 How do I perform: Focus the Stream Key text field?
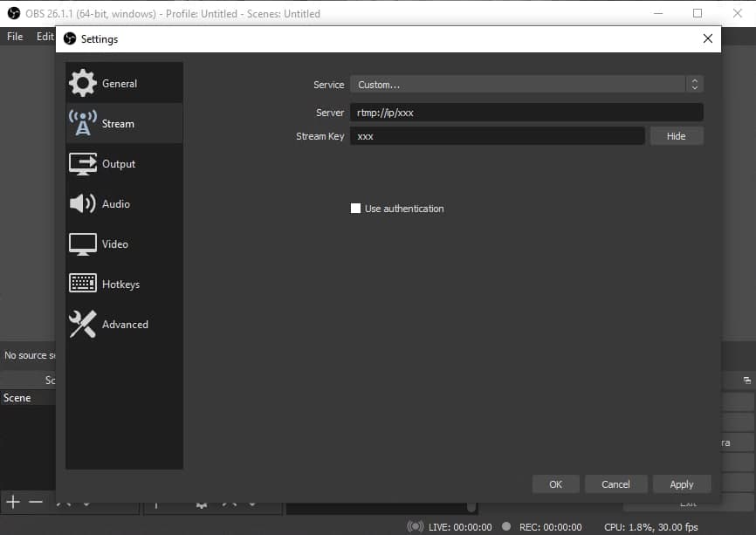pos(497,136)
